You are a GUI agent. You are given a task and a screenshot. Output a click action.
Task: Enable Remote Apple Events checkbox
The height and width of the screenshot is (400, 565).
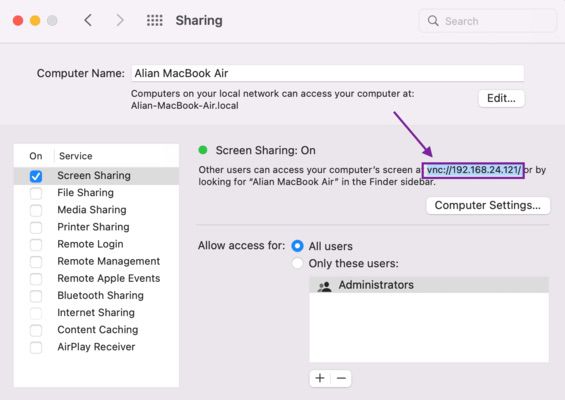[x=36, y=279]
